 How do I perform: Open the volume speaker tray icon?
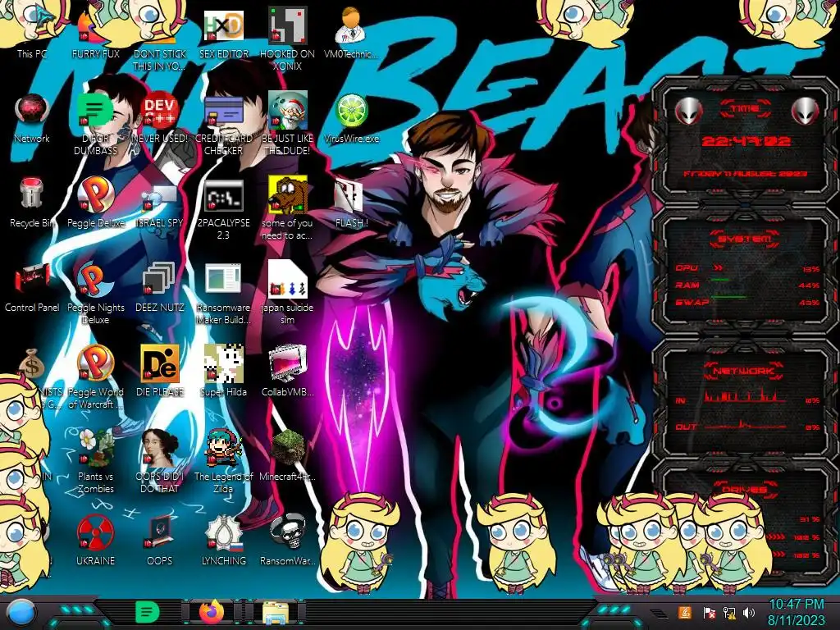point(748,612)
